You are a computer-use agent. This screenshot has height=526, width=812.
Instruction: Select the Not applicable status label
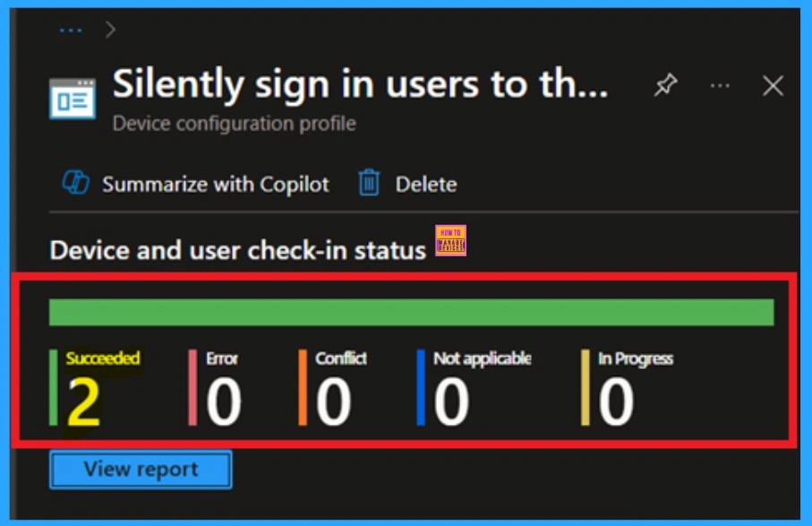pos(483,358)
